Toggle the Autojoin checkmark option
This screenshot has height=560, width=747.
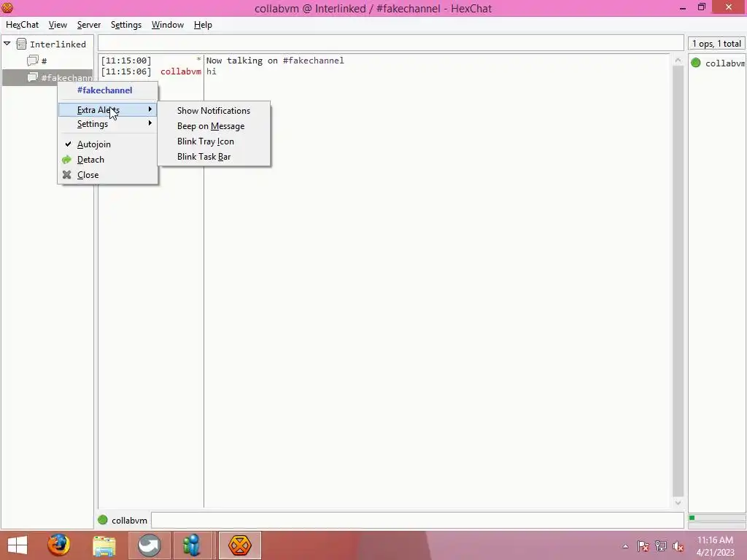pyautogui.click(x=108, y=144)
